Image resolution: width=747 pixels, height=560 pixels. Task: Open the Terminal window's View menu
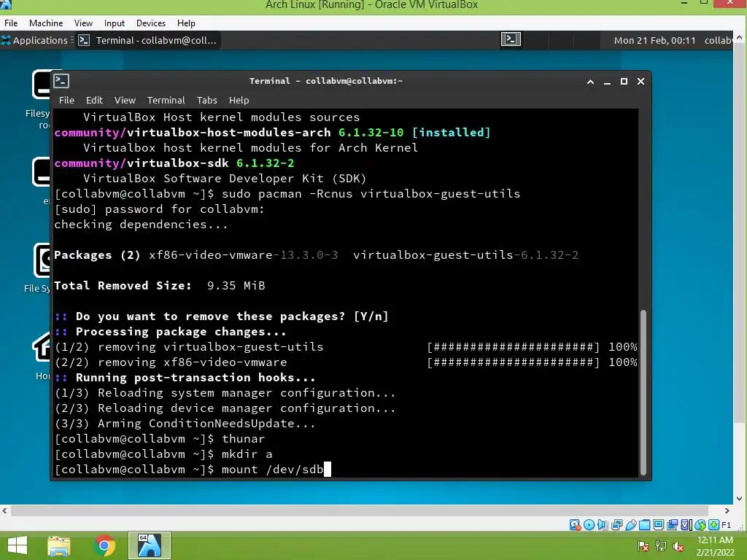click(125, 101)
